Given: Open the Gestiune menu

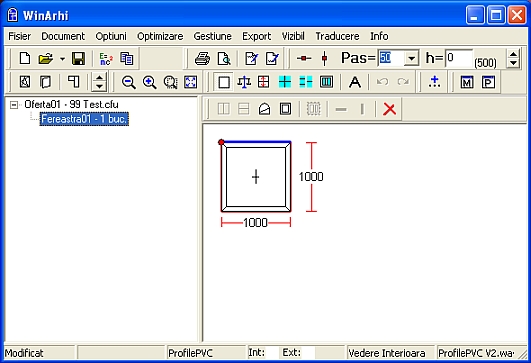Looking at the screenshot, I should coord(213,36).
